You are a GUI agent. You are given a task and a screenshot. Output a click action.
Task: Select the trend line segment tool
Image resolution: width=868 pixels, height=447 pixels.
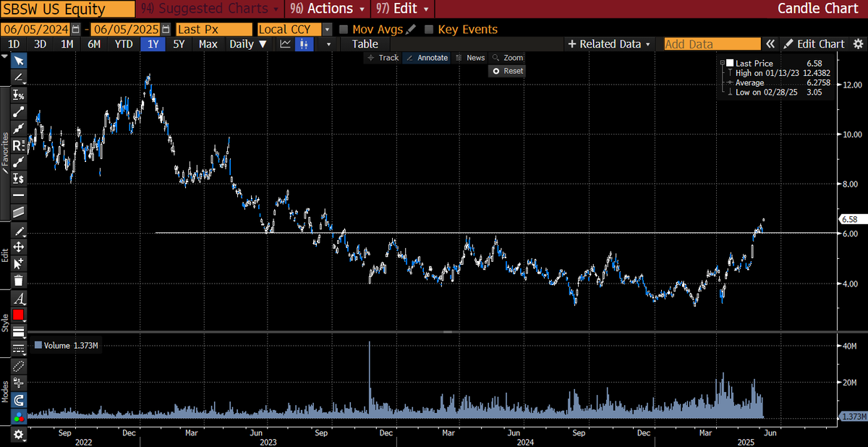19,111
